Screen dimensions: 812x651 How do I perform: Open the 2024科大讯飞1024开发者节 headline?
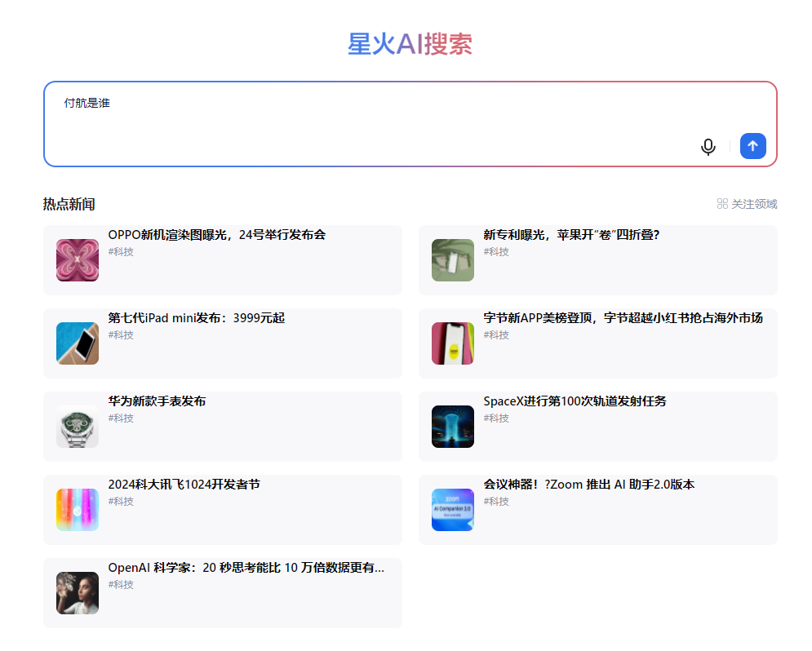click(x=184, y=485)
